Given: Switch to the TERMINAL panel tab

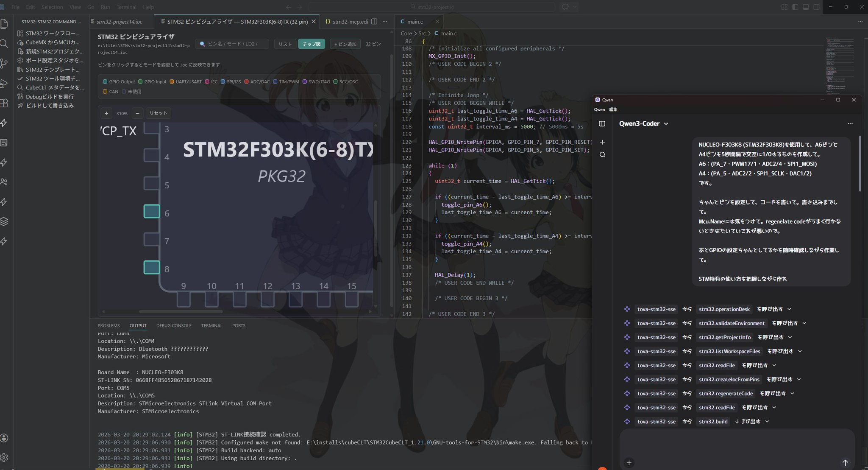Looking at the screenshot, I should click(x=211, y=325).
